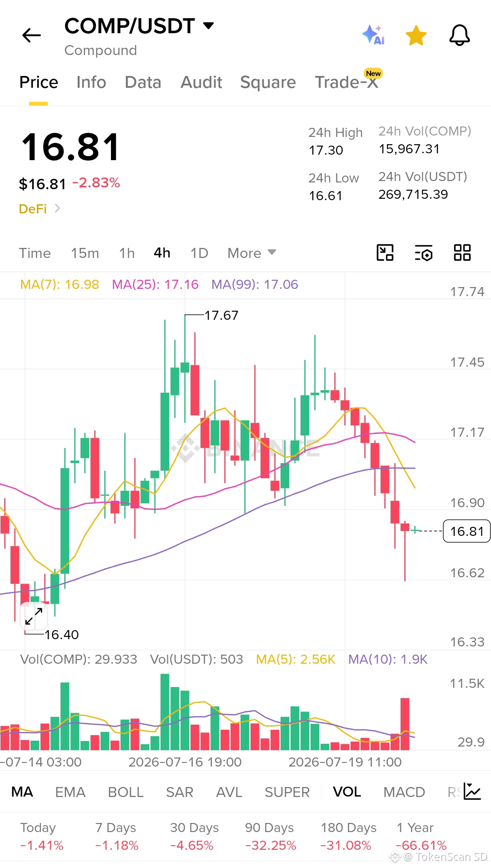The image size is (491, 868).
Task: Click the 7 Days -1.18% performance
Action: [x=116, y=836]
